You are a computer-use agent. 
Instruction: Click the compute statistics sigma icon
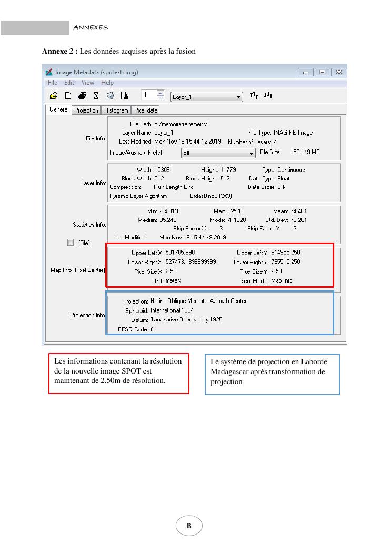click(x=96, y=96)
